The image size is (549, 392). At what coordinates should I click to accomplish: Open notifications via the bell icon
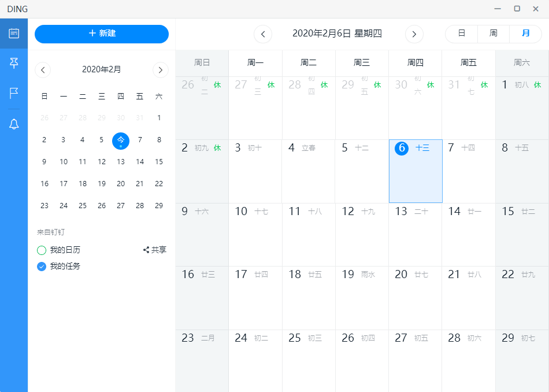tap(14, 123)
